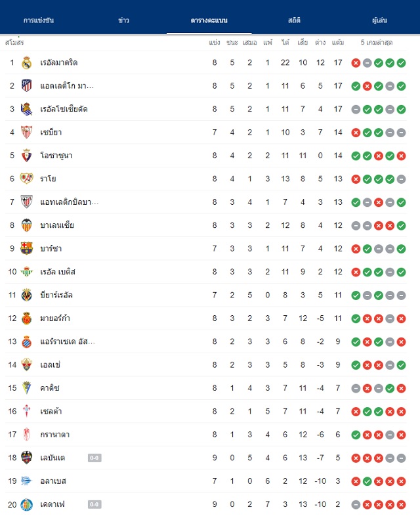
Task: Click the Valencia bat crest icon
Action: pos(26,225)
